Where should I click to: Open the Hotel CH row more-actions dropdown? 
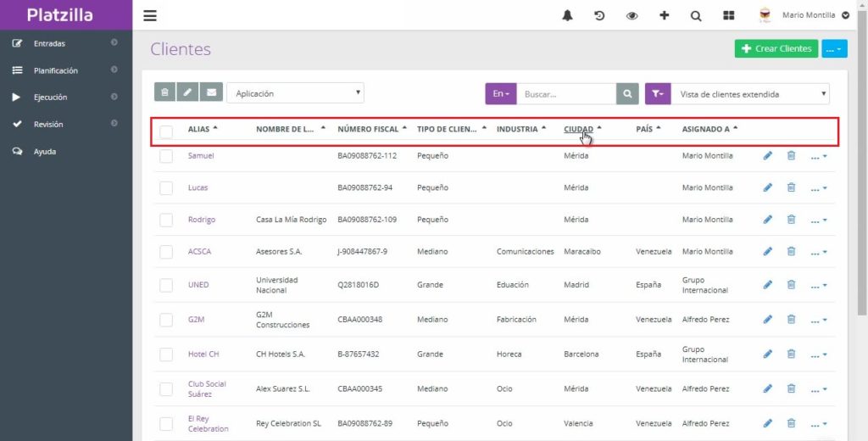819,354
